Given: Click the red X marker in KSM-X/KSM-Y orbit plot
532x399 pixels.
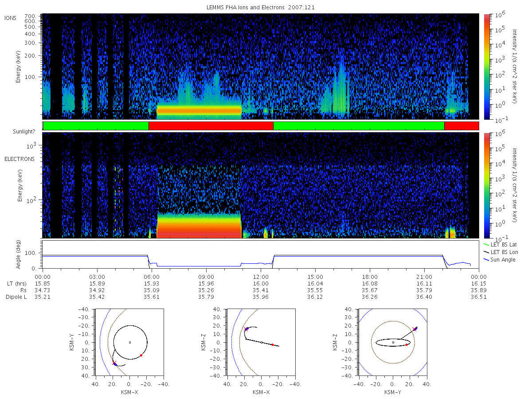Looking at the screenshot, I should [x=114, y=364].
